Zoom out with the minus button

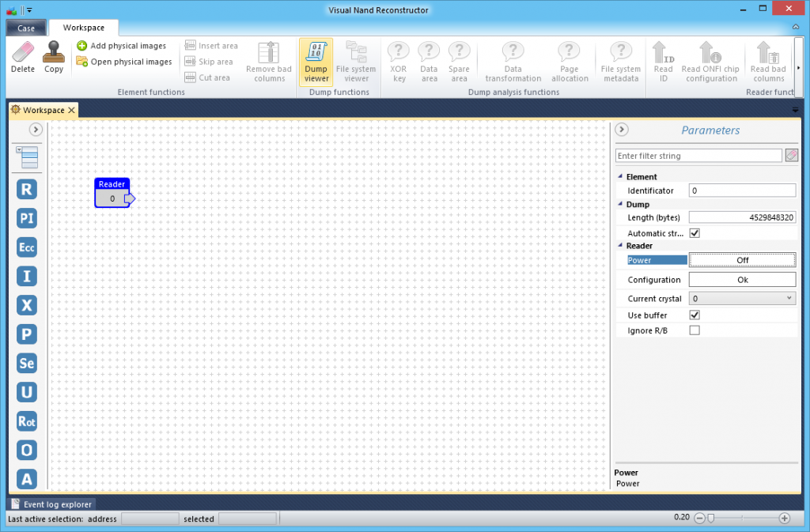[699, 518]
